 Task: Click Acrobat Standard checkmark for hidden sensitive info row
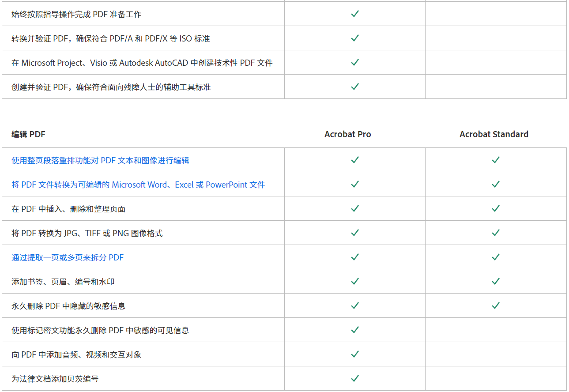pos(495,305)
